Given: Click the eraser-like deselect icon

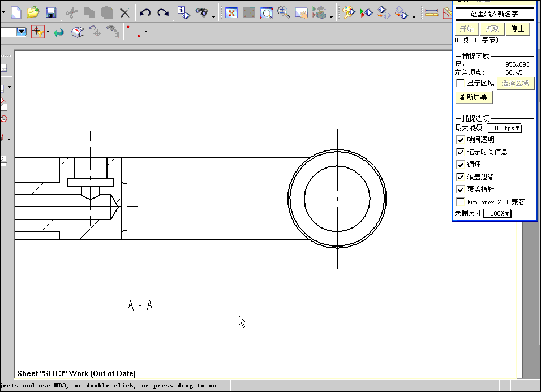Looking at the screenshot, I should [x=78, y=32].
